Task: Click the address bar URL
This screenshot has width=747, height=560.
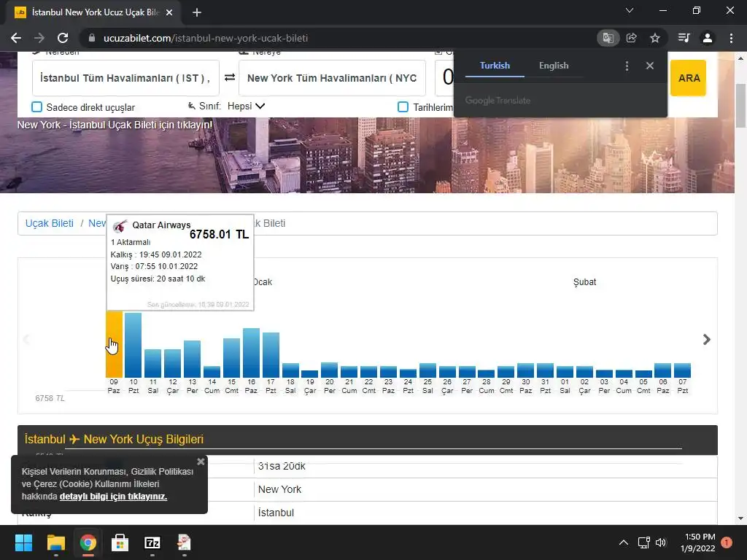Action: pyautogui.click(x=206, y=38)
